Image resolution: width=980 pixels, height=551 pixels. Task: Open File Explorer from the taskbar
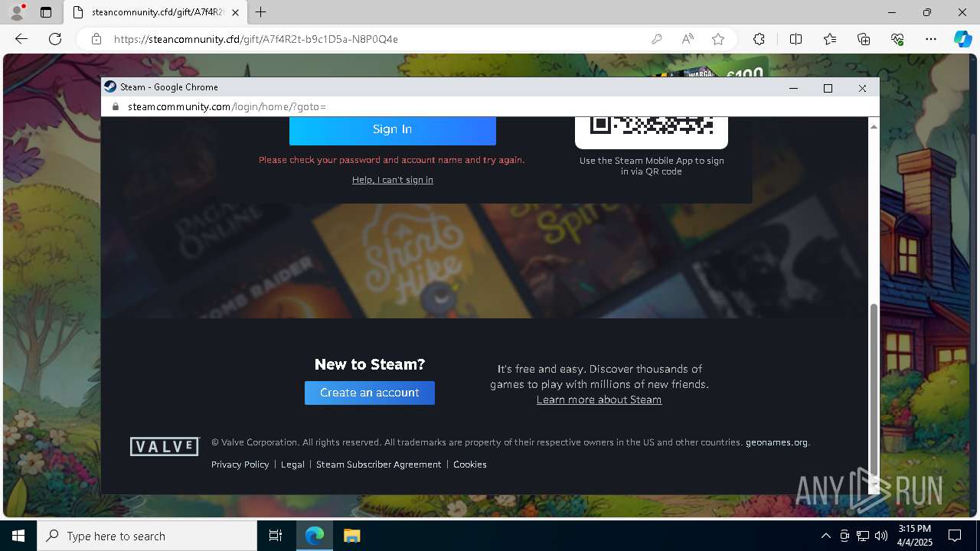tap(351, 536)
